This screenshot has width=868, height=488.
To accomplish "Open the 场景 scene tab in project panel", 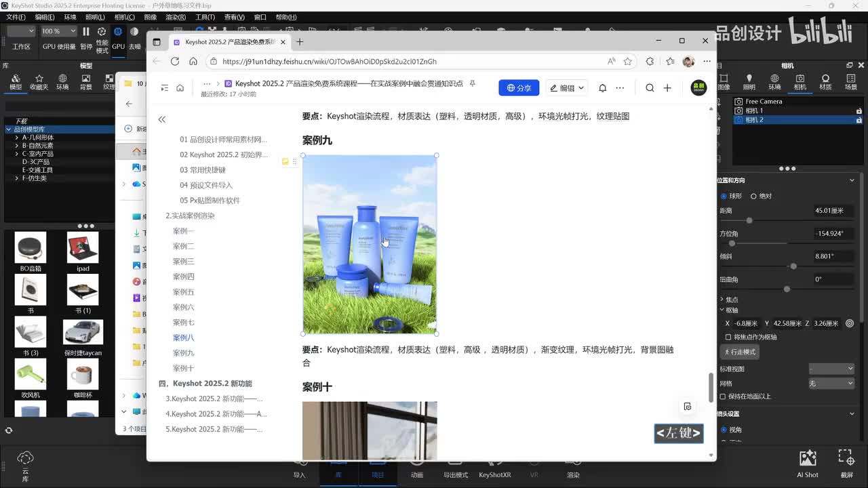I will (x=850, y=82).
